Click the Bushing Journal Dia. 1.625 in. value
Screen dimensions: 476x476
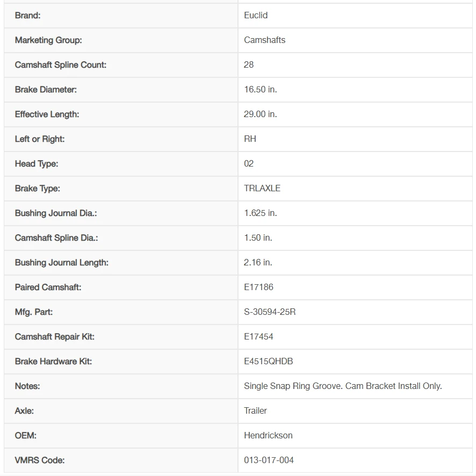click(260, 213)
